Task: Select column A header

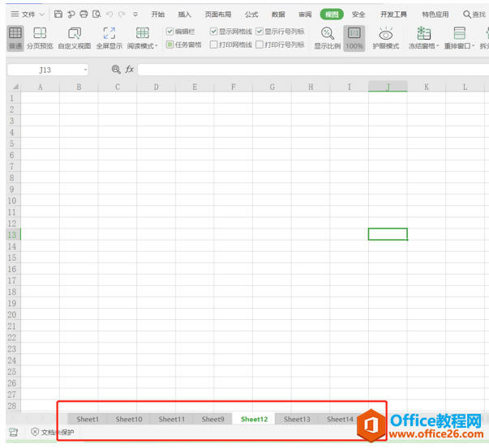Action: 41,87
